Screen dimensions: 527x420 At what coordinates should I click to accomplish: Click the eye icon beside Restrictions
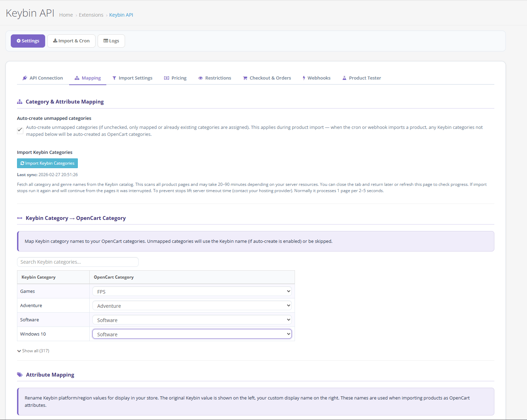[200, 78]
